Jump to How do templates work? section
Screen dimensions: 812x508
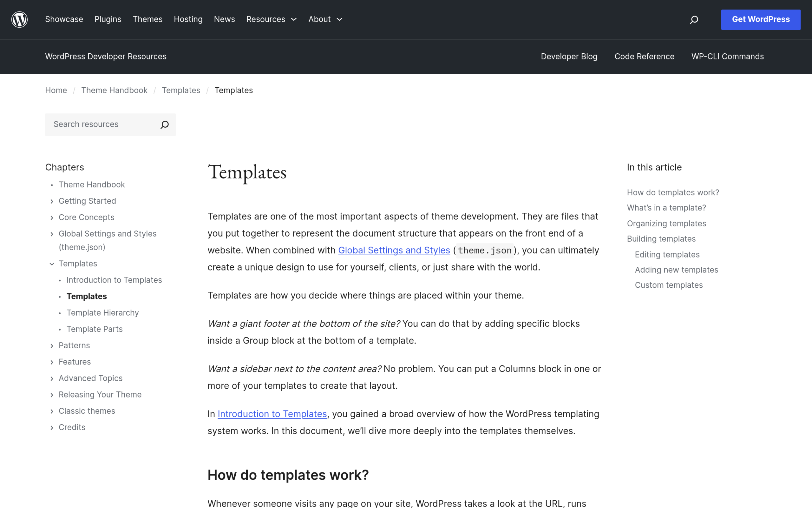673,193
